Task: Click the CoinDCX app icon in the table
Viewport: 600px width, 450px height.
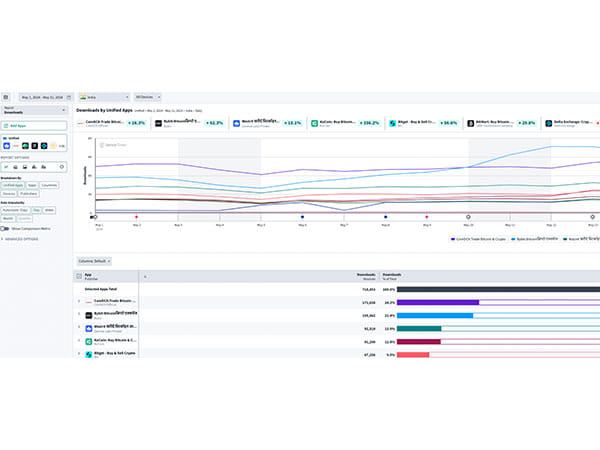Action: tap(87, 300)
